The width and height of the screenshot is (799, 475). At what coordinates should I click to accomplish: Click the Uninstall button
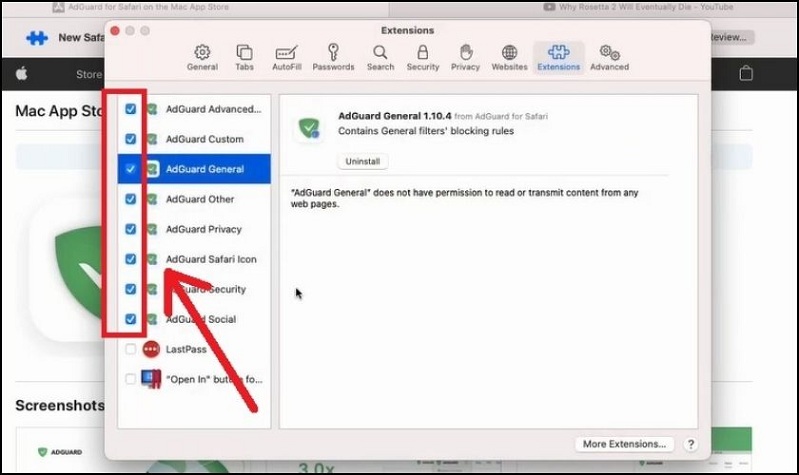coord(362,161)
